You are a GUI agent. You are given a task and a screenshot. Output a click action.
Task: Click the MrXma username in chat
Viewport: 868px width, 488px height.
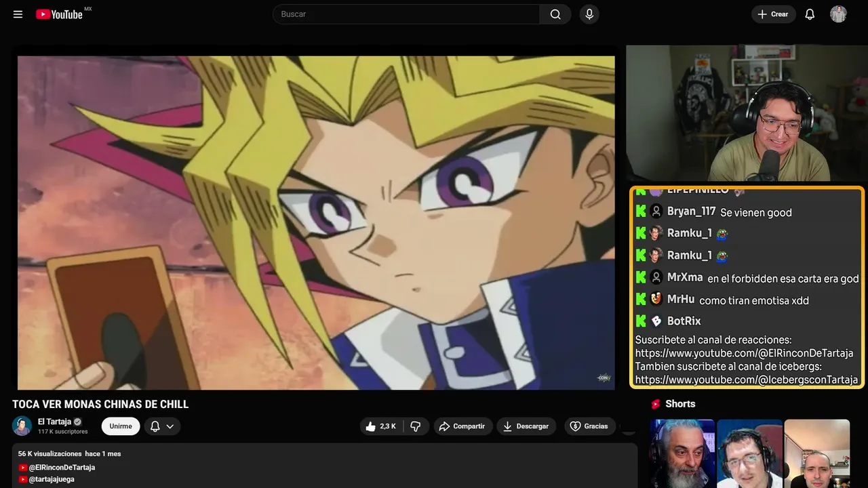tap(685, 277)
